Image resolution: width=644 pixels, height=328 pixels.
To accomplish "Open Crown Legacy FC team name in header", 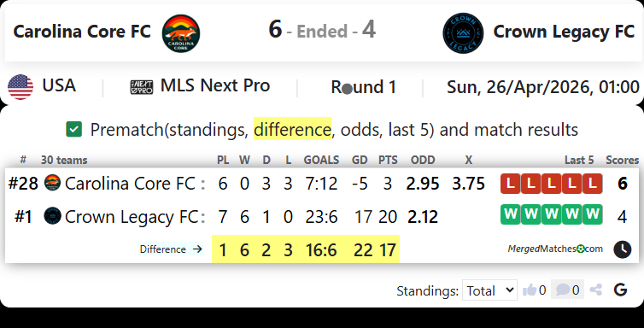I will coord(564,32).
